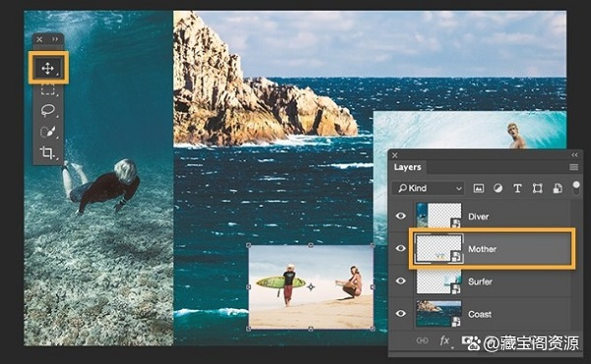Image resolution: width=591 pixels, height=364 pixels.
Task: Hide the Mother layer
Action: tap(401, 248)
